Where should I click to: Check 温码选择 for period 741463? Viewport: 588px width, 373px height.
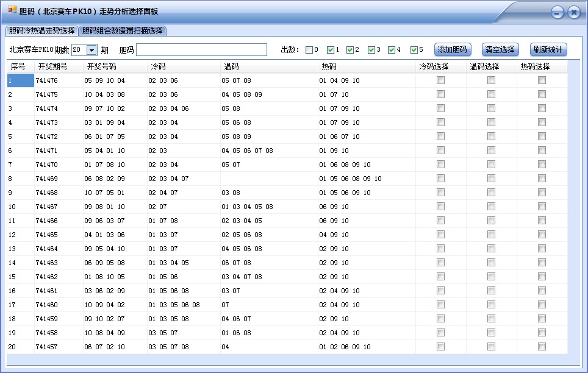(x=491, y=263)
